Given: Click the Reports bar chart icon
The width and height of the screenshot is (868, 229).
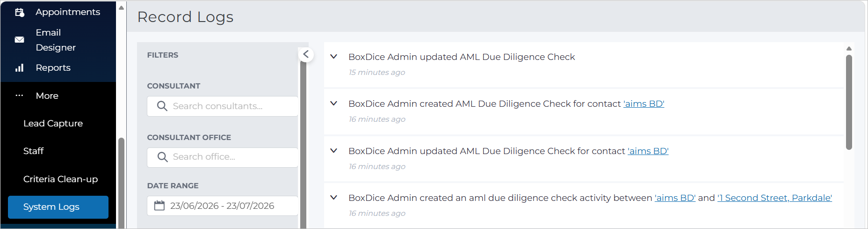Looking at the screenshot, I should coord(19,68).
